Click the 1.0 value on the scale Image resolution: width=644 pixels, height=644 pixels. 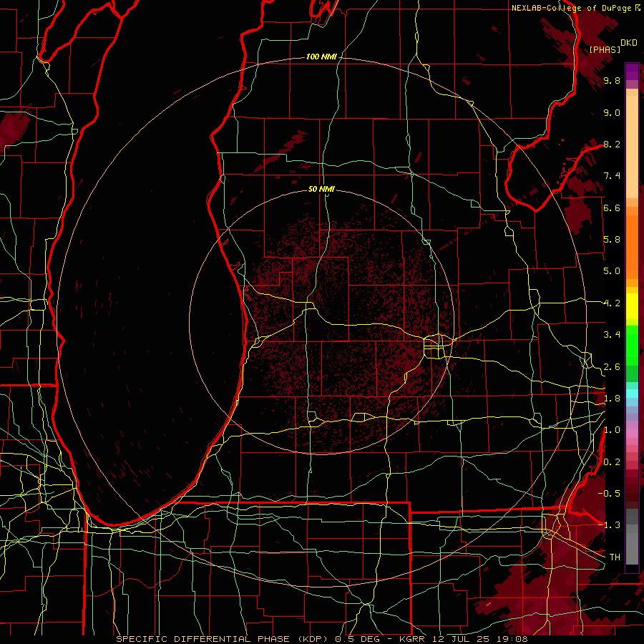(x=612, y=430)
